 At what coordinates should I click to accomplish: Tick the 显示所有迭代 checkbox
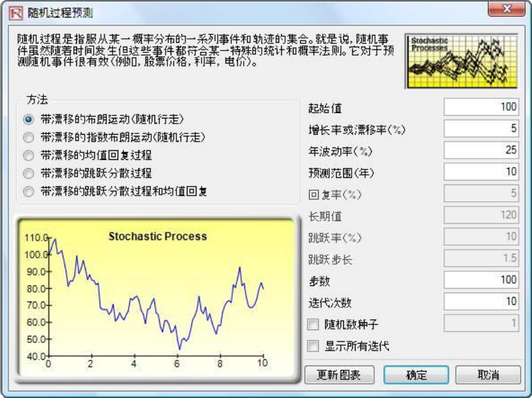click(313, 346)
